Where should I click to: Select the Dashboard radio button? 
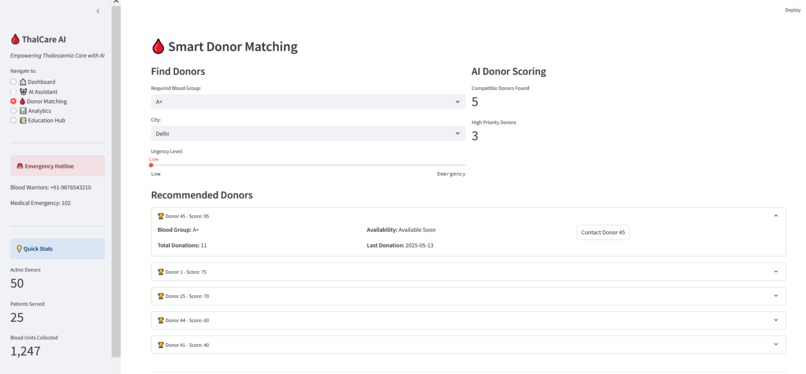click(13, 82)
